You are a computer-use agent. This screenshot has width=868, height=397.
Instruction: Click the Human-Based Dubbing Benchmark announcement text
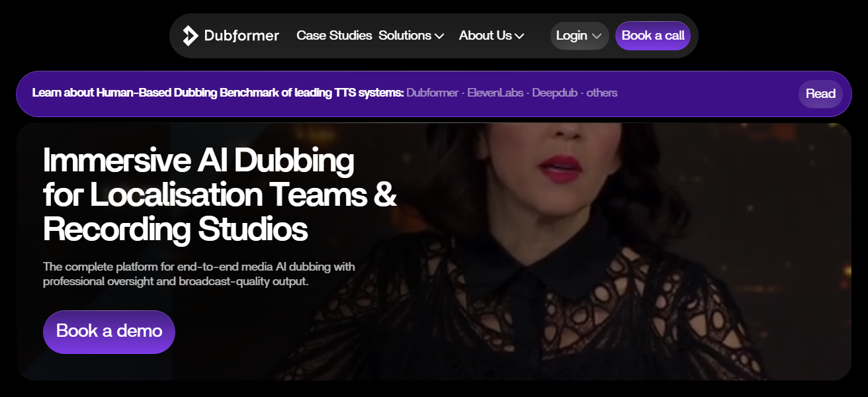pyautogui.click(x=218, y=93)
